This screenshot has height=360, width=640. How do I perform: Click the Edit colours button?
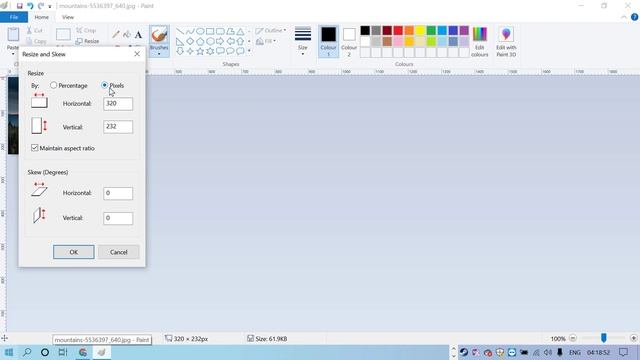pos(480,41)
